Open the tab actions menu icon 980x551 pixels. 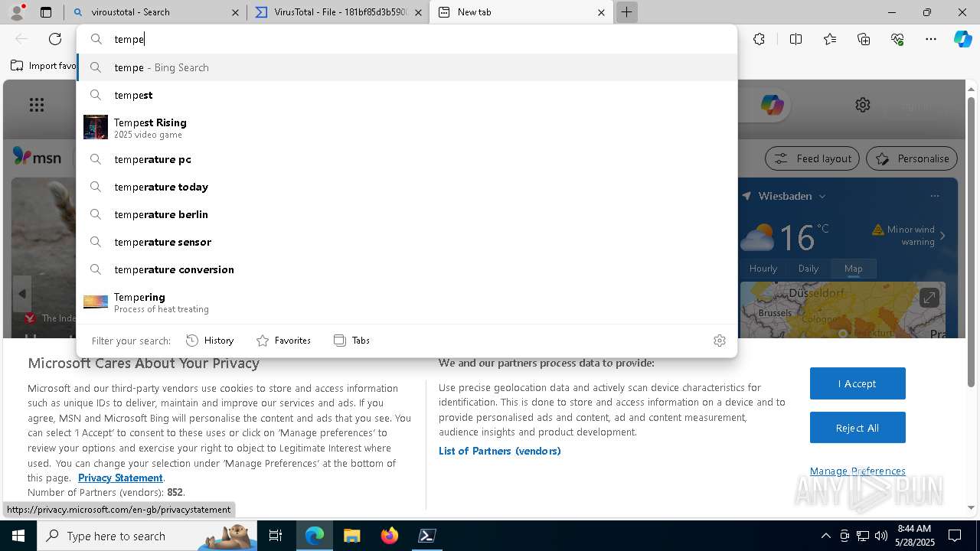46,12
